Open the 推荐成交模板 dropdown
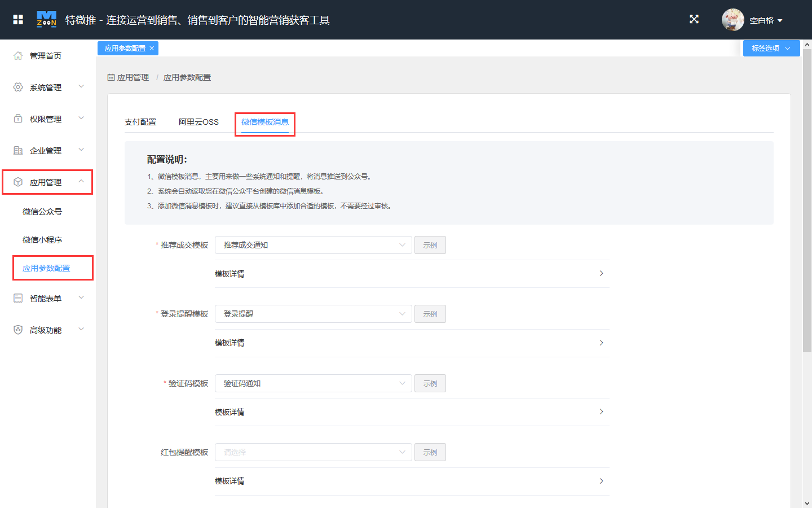The image size is (812, 508). (x=313, y=245)
